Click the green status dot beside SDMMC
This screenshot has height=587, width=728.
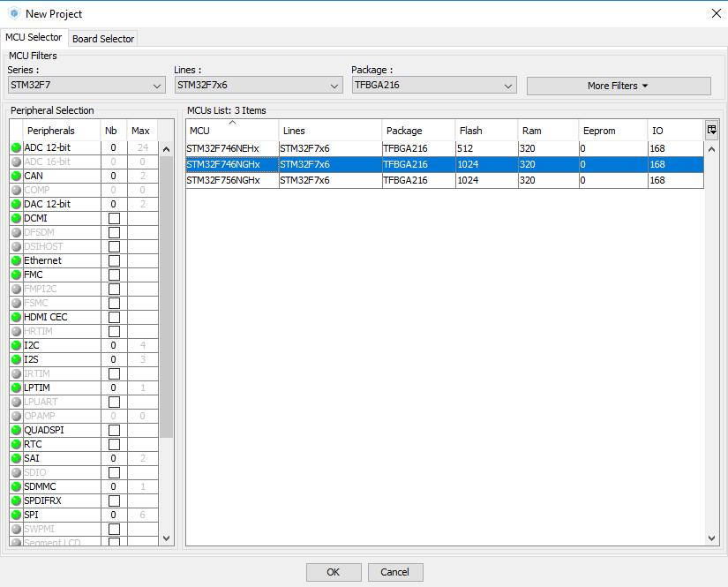[x=16, y=486]
